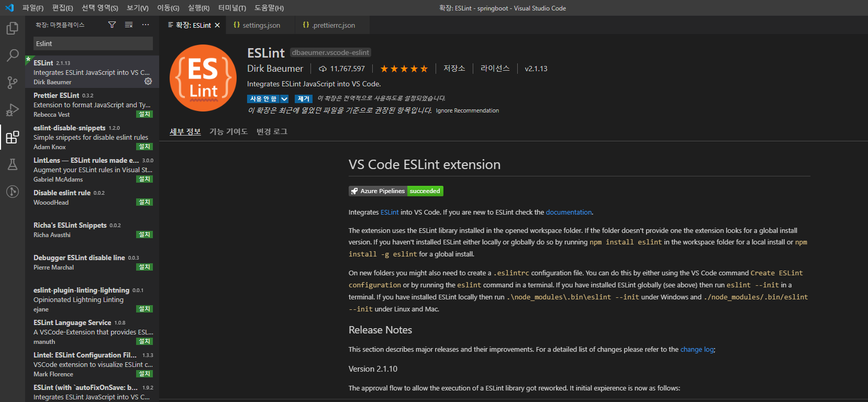868x402 pixels.
Task: Open the Test beaker view
Action: coord(13,164)
